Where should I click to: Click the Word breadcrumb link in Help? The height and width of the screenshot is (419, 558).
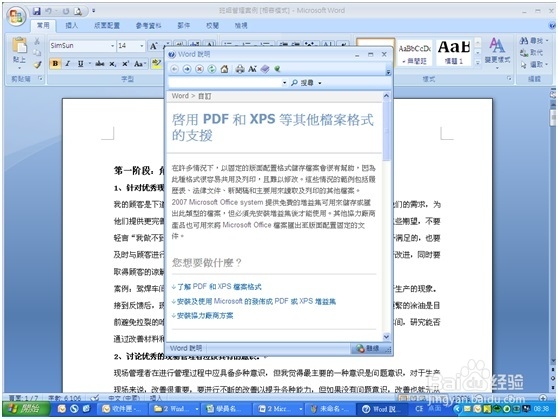coord(180,96)
